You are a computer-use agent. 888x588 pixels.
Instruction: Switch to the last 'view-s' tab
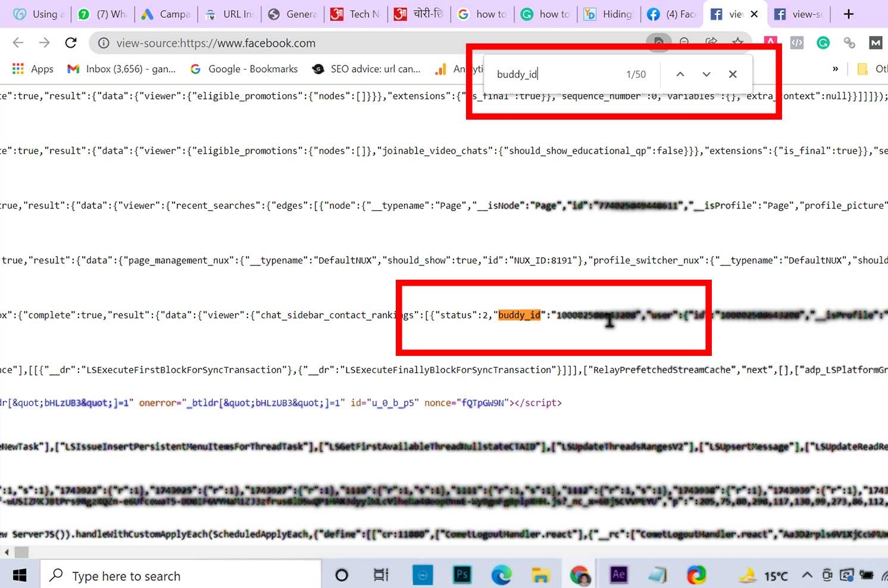pos(799,14)
